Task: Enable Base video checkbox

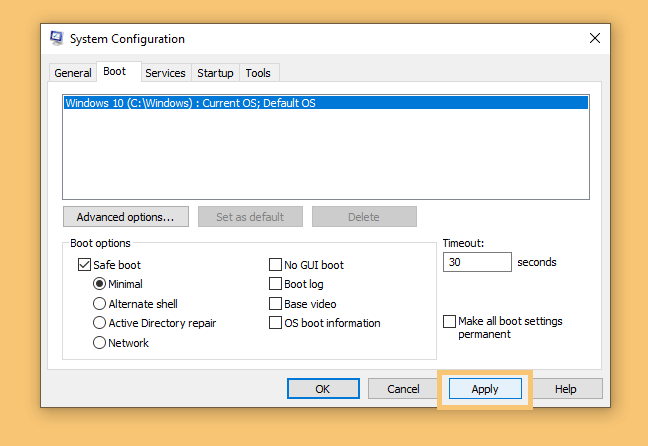Action: [275, 304]
